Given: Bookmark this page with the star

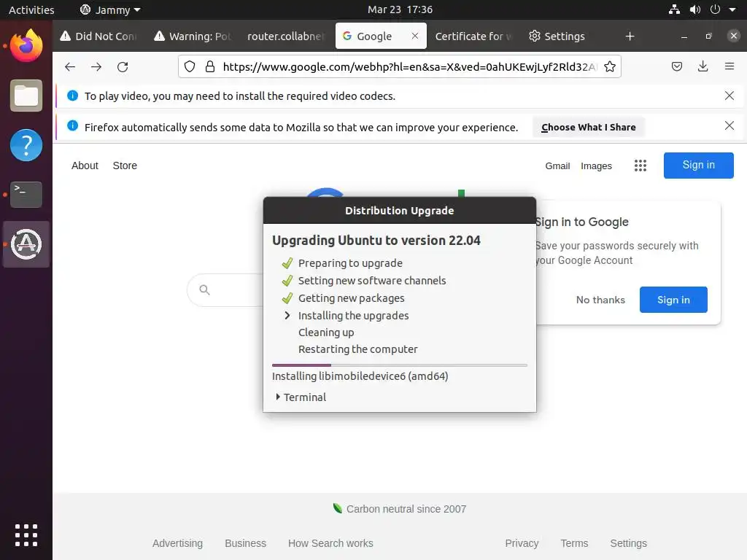Looking at the screenshot, I should [x=610, y=66].
